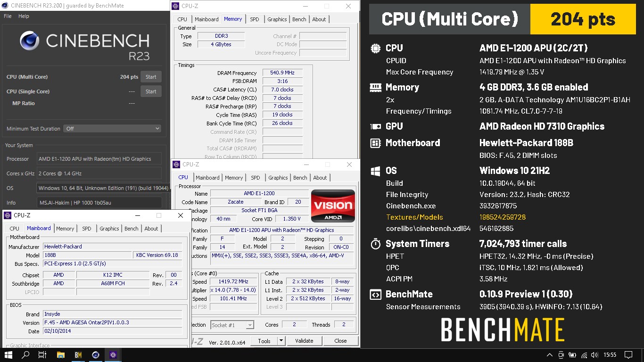Switch to Bench tab in Memory CPU-Z window
The height and width of the screenshot is (362, 644).
(299, 19)
